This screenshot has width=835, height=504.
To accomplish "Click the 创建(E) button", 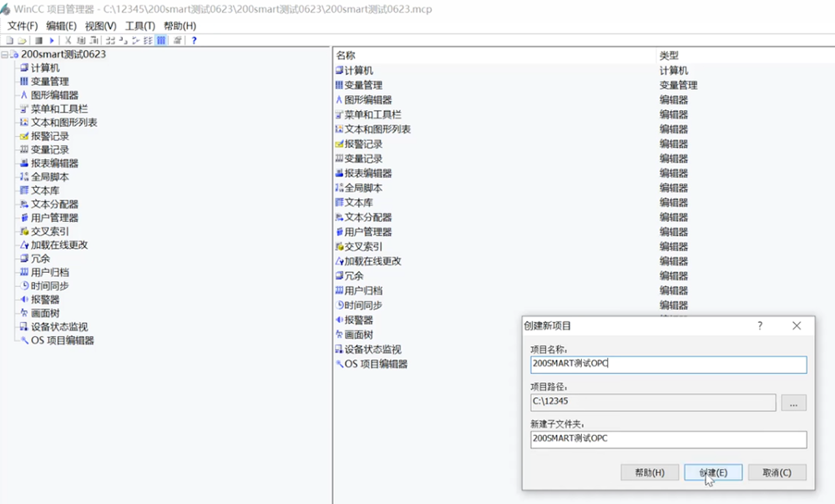I will tap(712, 472).
